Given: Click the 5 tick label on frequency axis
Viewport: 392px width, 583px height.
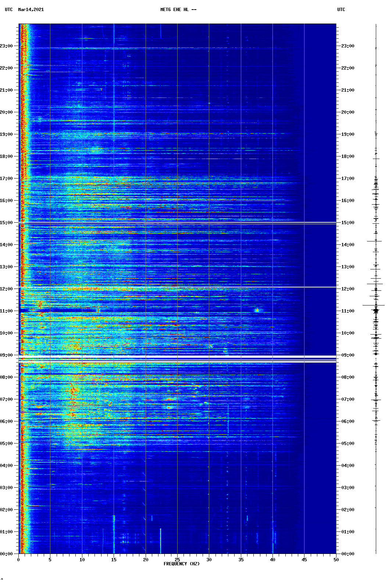Looking at the screenshot, I should [x=50, y=560].
